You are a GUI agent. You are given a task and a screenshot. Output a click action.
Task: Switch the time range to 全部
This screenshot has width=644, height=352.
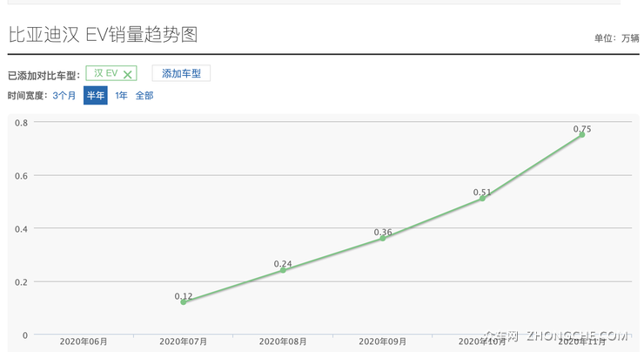[144, 95]
